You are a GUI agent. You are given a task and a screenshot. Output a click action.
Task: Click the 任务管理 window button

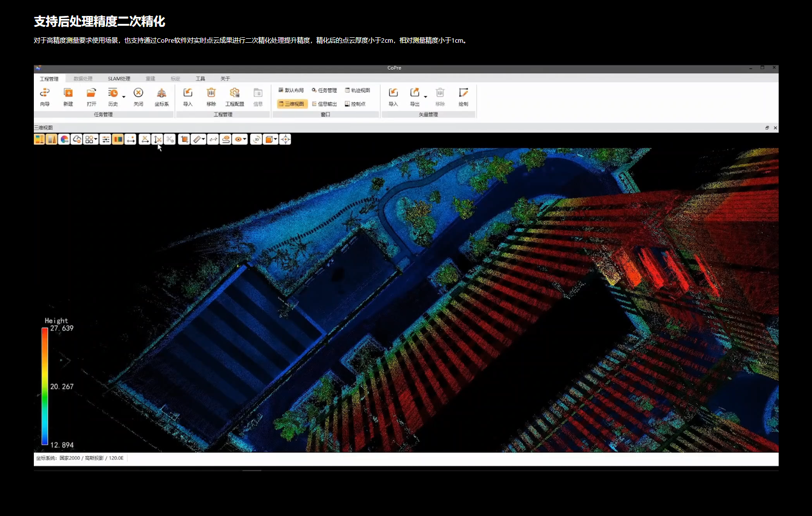324,90
